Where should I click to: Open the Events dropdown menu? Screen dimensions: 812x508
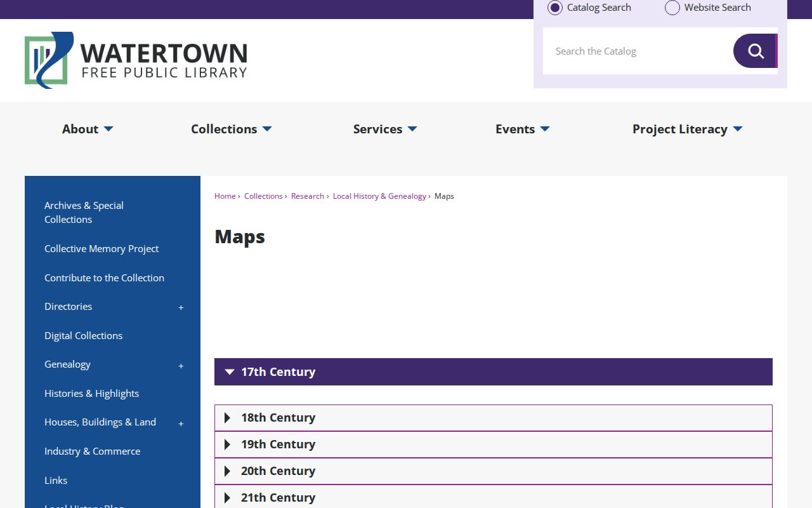point(523,129)
